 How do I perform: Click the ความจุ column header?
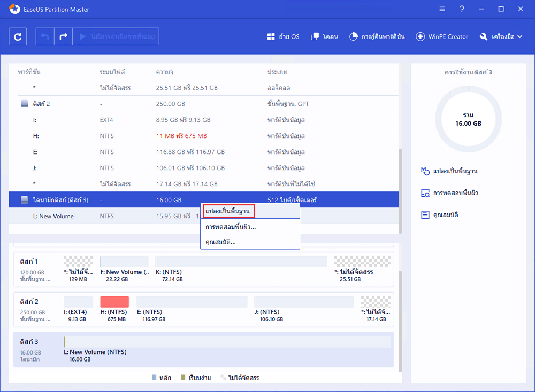pyautogui.click(x=165, y=72)
